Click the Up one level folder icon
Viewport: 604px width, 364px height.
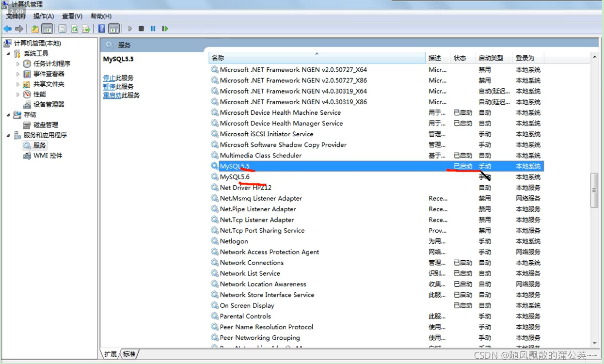(35, 29)
